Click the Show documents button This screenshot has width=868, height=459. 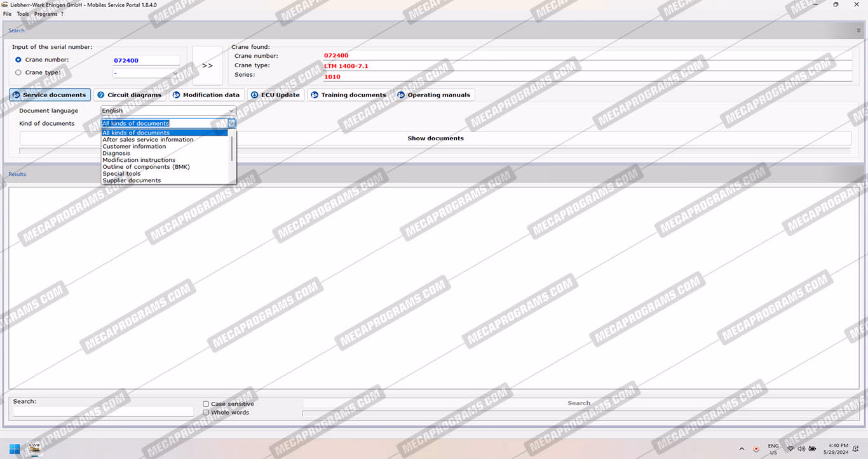coord(435,138)
